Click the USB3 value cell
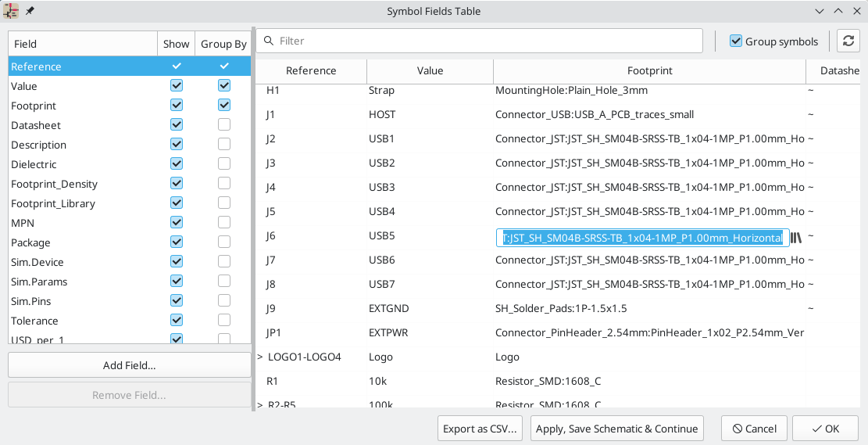Viewport: 868px width, 445px height. [430, 188]
